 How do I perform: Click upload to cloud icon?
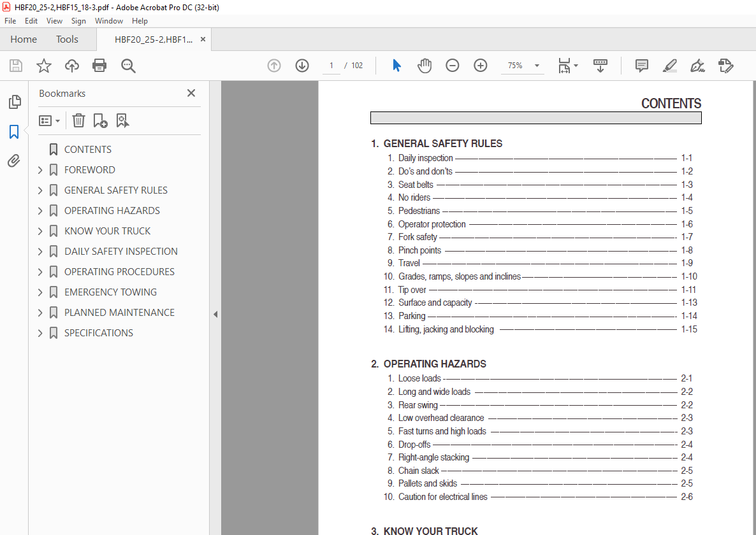click(x=72, y=66)
